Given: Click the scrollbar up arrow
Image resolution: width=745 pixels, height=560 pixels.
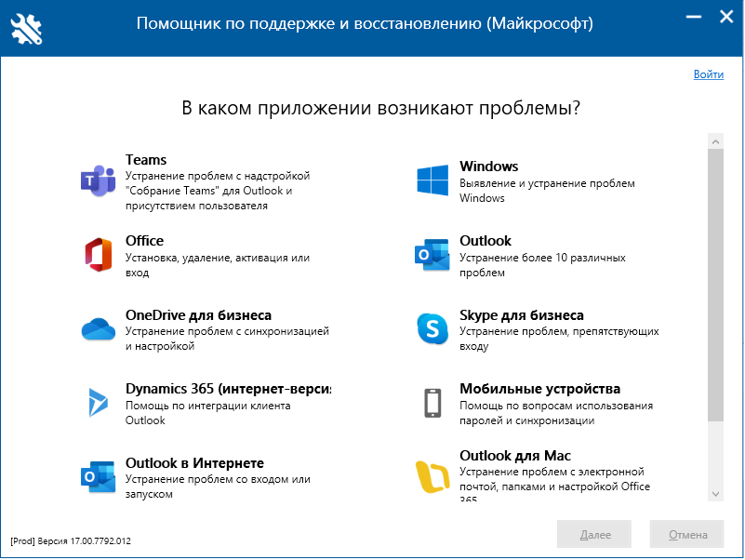Looking at the screenshot, I should [x=715, y=141].
